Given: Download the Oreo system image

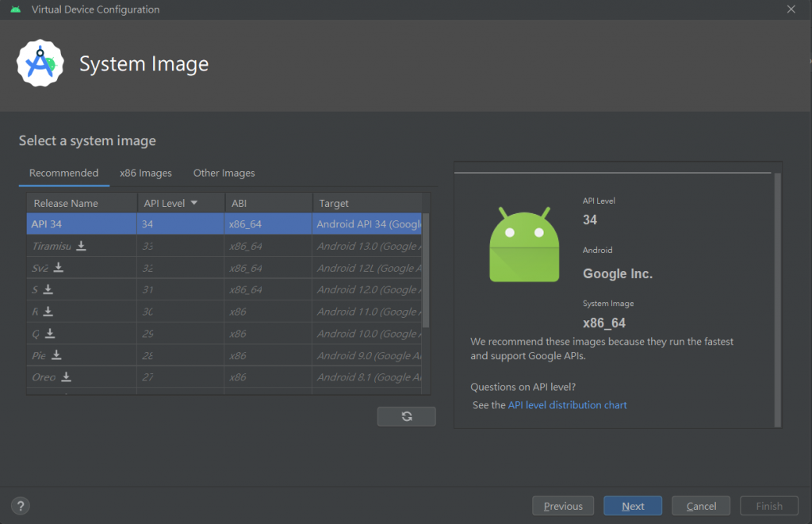Looking at the screenshot, I should pos(67,377).
